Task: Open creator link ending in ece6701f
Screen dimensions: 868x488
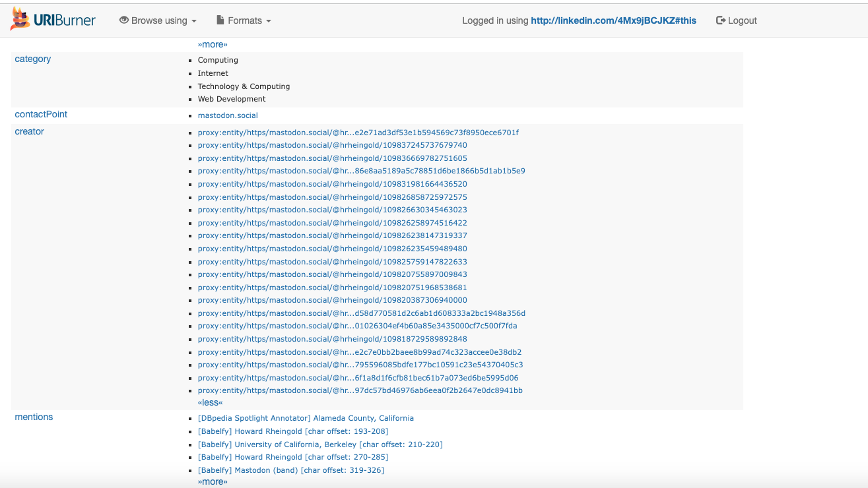Action: point(358,133)
